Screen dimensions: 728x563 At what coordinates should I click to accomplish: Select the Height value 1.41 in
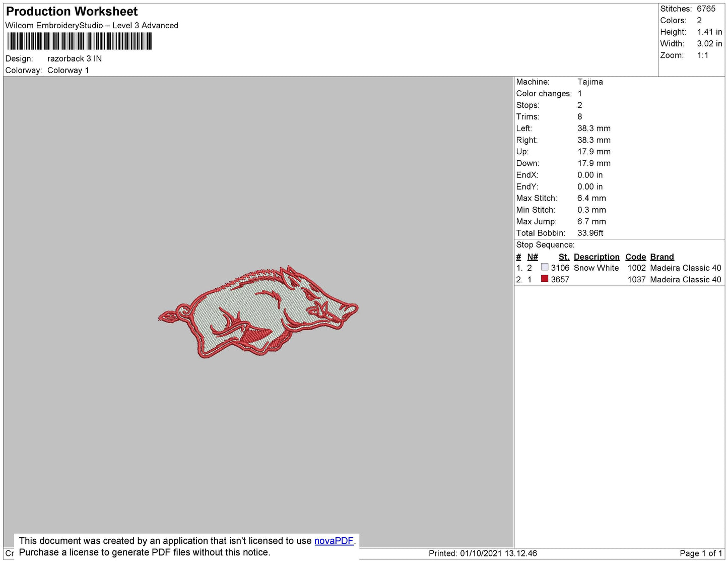pyautogui.click(x=709, y=32)
